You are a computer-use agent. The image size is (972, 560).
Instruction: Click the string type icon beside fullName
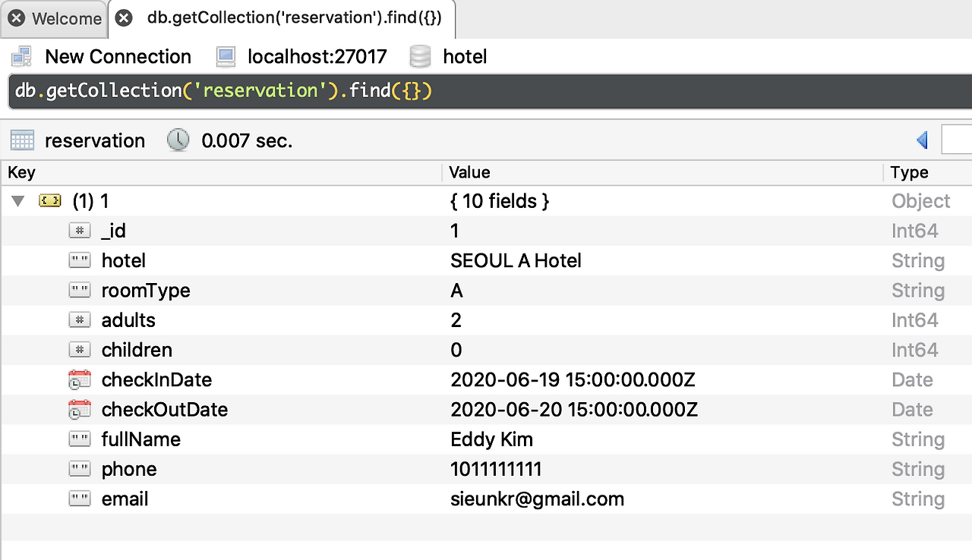[x=80, y=439]
